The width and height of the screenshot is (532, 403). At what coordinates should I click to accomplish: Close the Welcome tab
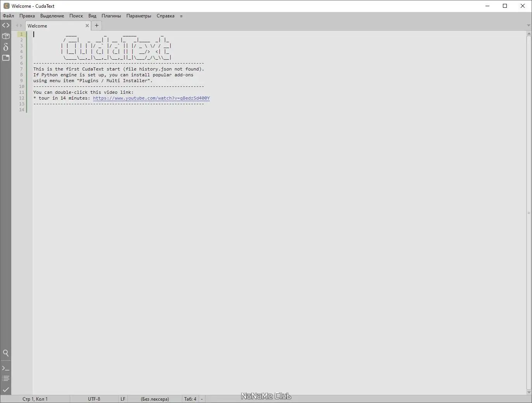pos(87,26)
